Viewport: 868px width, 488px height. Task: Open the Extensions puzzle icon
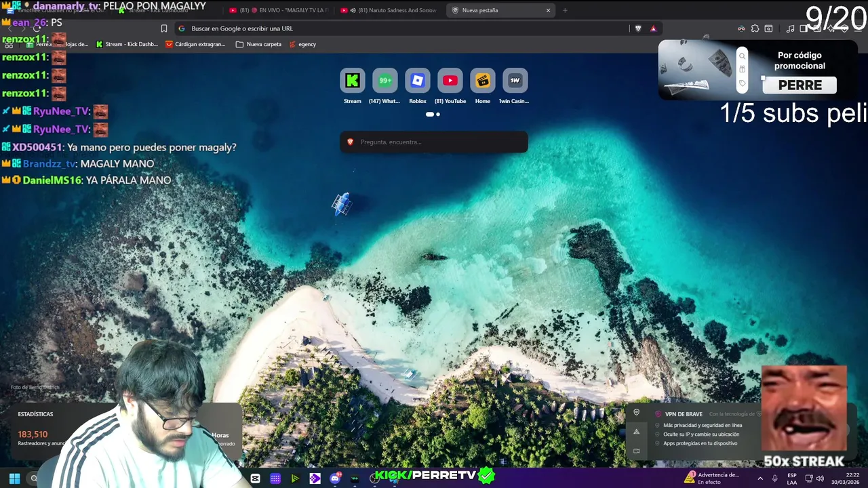755,28
